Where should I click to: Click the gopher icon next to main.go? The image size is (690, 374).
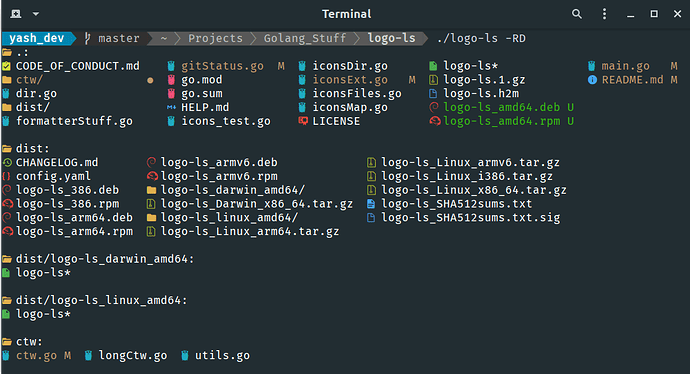(x=592, y=66)
